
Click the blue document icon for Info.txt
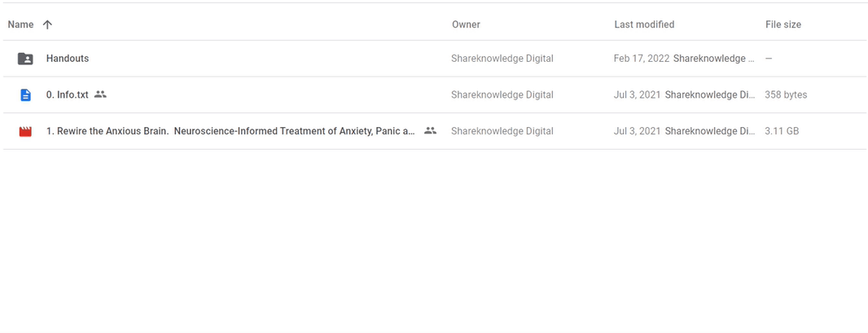pyautogui.click(x=25, y=95)
